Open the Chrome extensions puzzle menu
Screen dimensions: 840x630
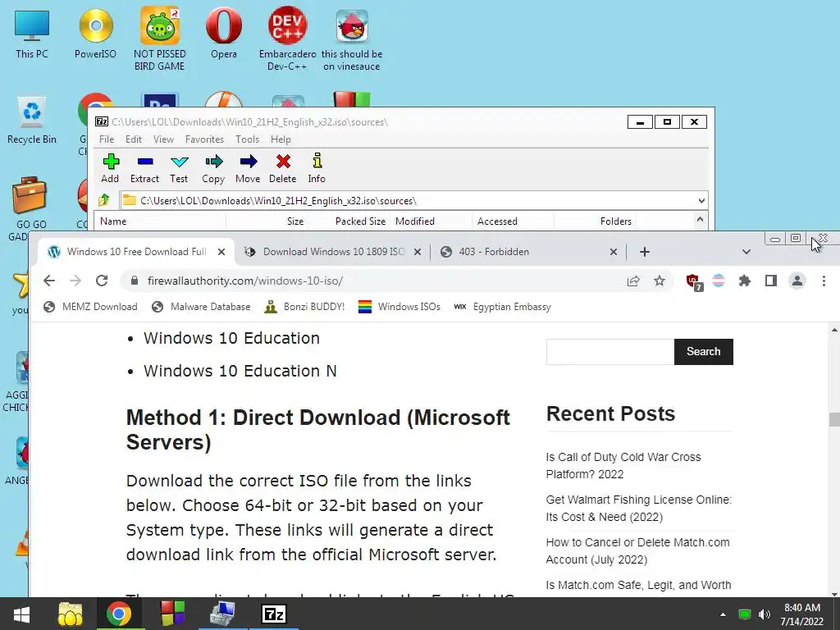[x=745, y=281]
